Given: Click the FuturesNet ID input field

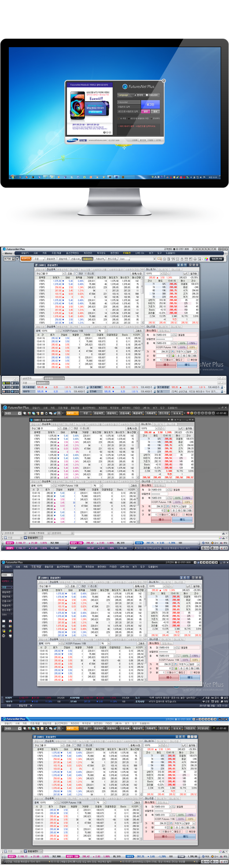Looking at the screenshot, I should tap(128, 102).
